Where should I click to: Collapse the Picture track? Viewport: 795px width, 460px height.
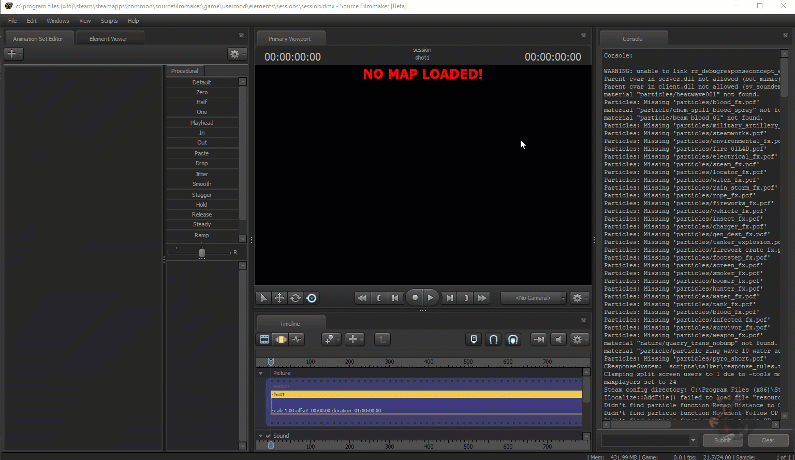click(x=261, y=373)
